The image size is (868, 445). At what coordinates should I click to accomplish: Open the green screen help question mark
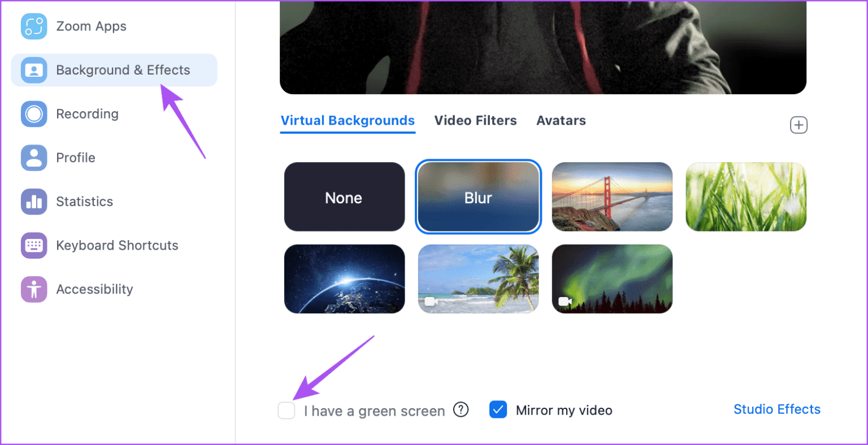click(461, 409)
